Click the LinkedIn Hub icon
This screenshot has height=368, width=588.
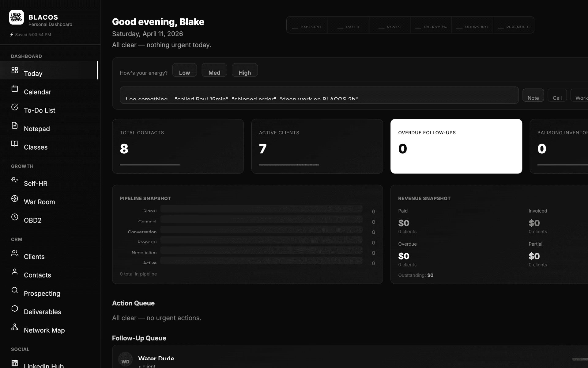[15, 363]
